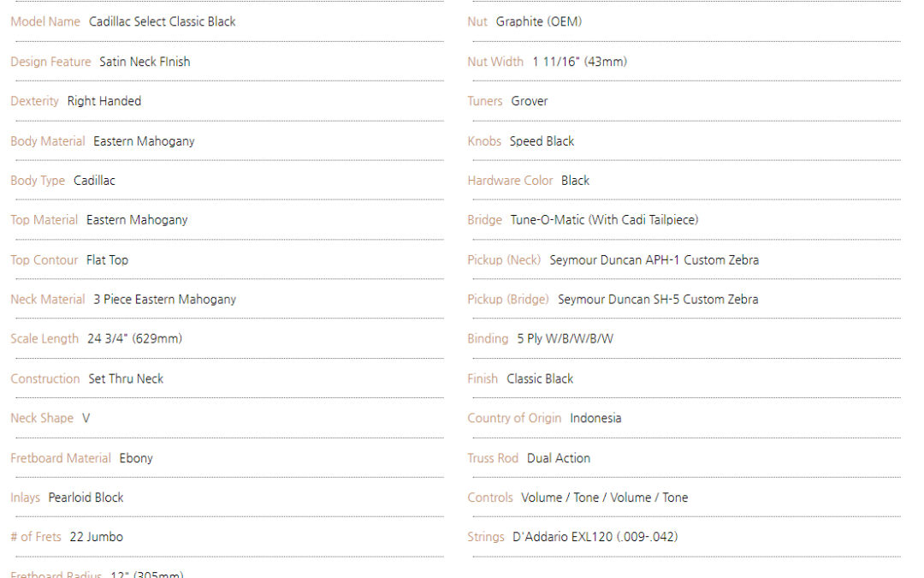Click the Seymour Duncan APH-1 Custom Zebra text
This screenshot has width=924, height=578.
point(654,260)
